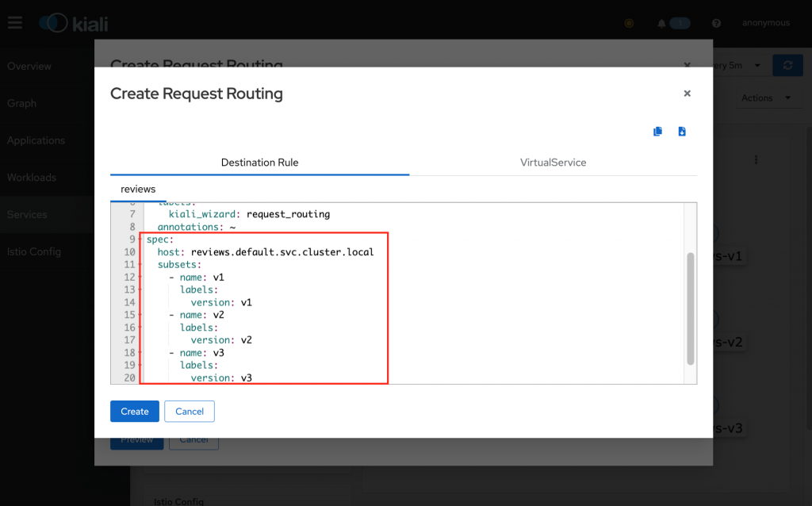812x506 pixels.
Task: Select the reviews sub-tab
Action: pyautogui.click(x=138, y=189)
